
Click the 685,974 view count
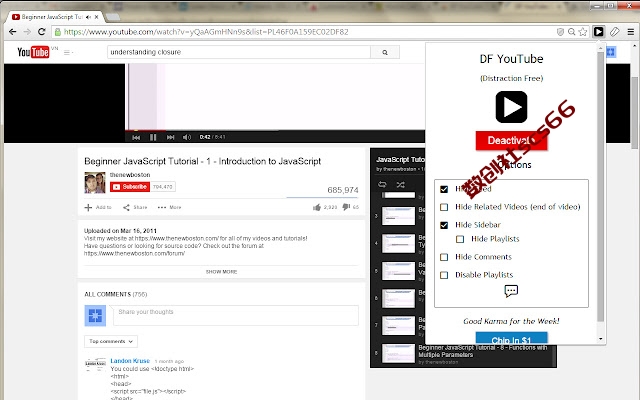(x=343, y=190)
